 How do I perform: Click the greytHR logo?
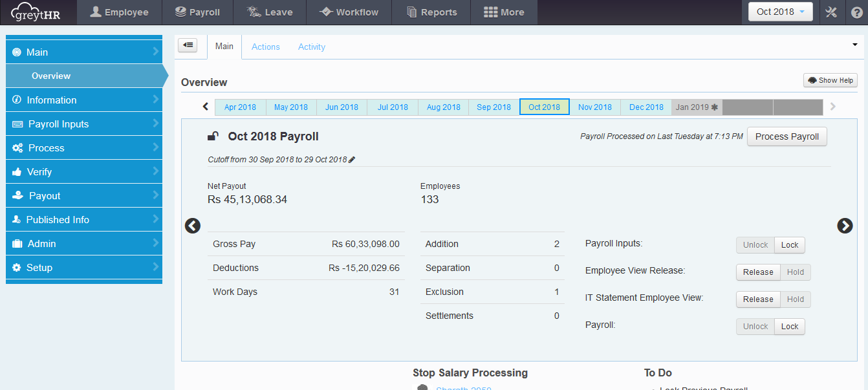point(36,12)
